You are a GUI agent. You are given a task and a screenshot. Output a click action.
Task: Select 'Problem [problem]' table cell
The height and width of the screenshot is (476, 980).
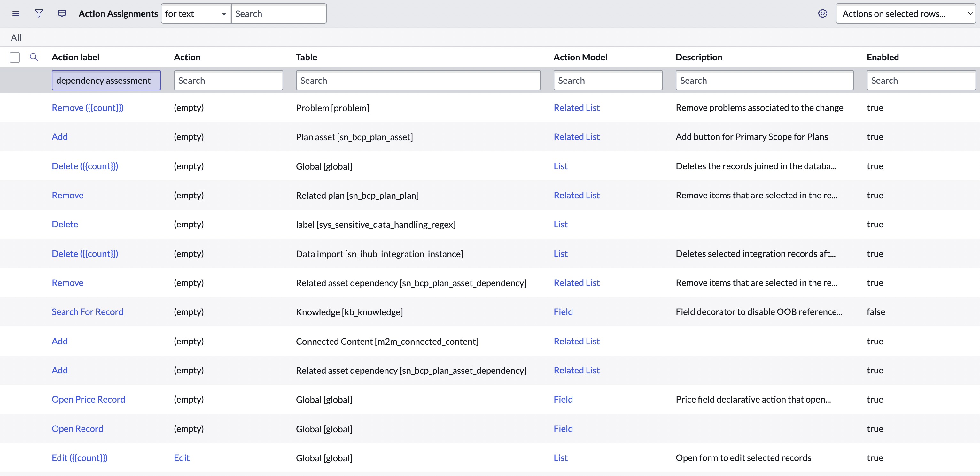[x=332, y=108]
